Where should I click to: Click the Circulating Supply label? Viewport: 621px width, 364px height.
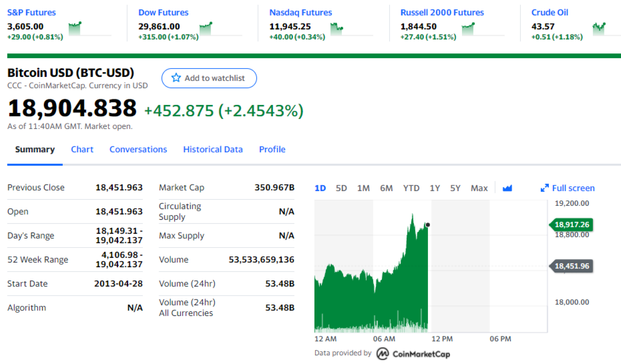(x=180, y=212)
